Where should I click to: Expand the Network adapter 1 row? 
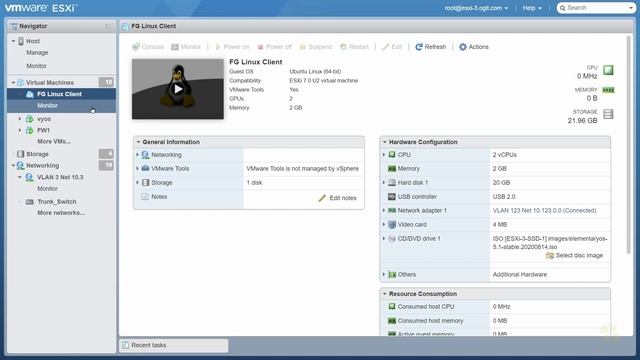pyautogui.click(x=384, y=210)
